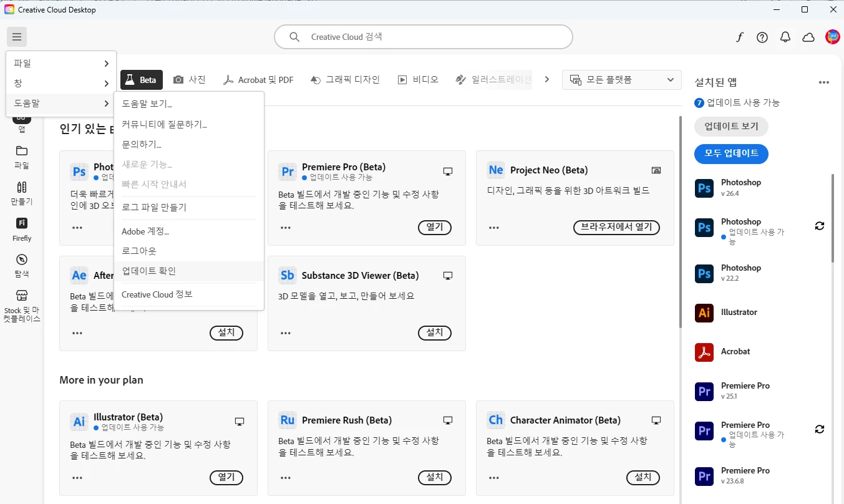Viewport: 844px width, 504px height.
Task: Click Illustrator (Beta) Ai icon
Action: (79, 421)
